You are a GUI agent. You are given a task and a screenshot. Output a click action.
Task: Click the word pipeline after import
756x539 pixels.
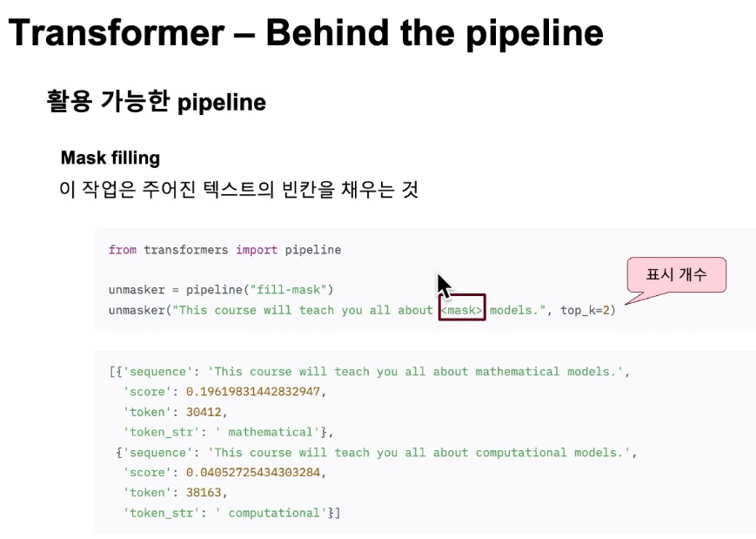(x=313, y=250)
